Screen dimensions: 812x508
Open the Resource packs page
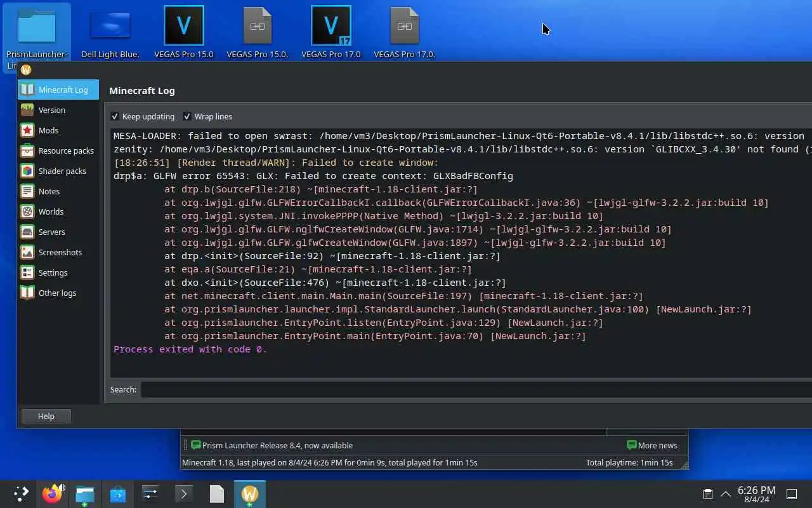point(58,150)
